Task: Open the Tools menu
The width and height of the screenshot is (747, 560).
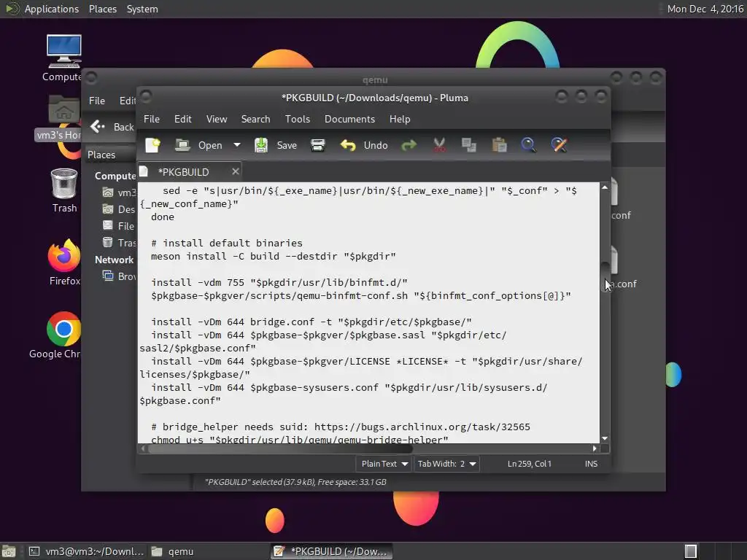Action: [298, 119]
